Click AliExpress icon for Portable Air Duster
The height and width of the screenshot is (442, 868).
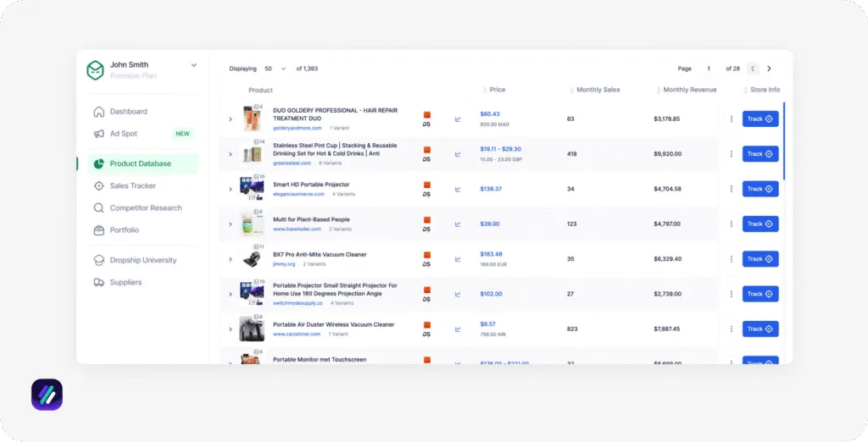pyautogui.click(x=427, y=325)
